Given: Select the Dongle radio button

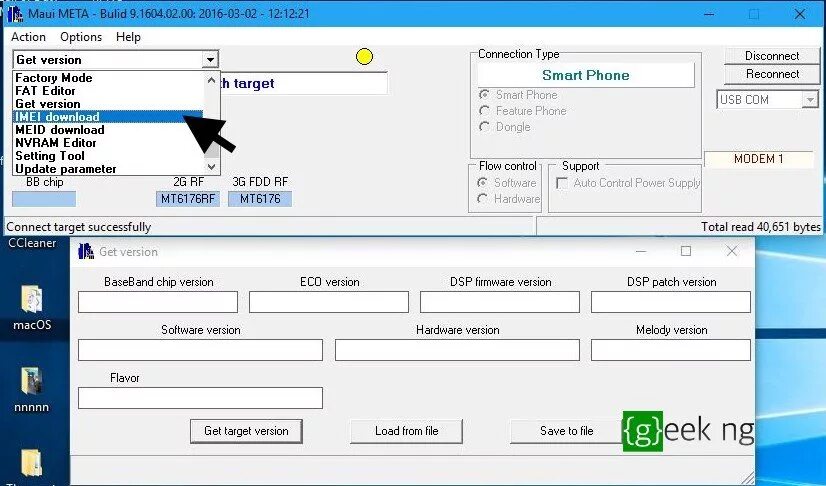Looking at the screenshot, I should click(x=484, y=127).
